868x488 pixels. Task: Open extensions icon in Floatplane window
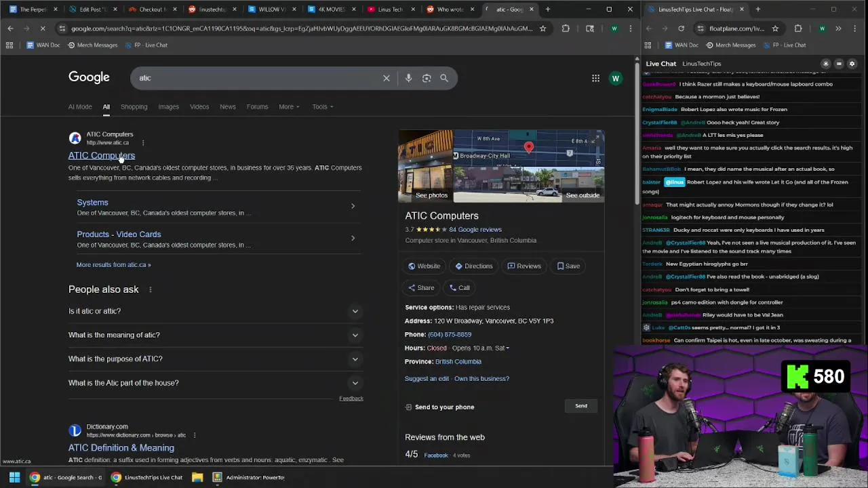[x=798, y=28]
